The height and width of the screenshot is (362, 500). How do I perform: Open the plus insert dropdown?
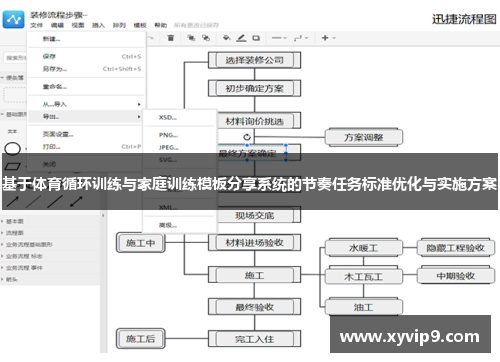coord(328,38)
